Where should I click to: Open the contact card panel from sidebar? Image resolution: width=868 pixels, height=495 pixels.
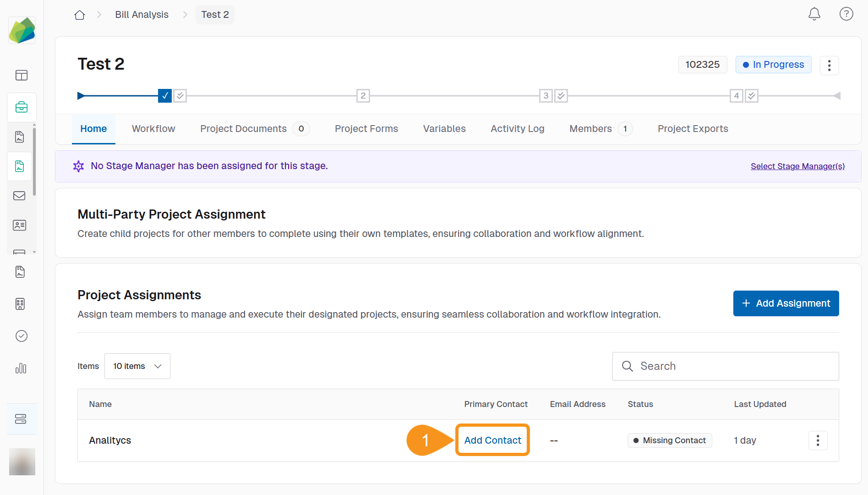[x=22, y=225]
